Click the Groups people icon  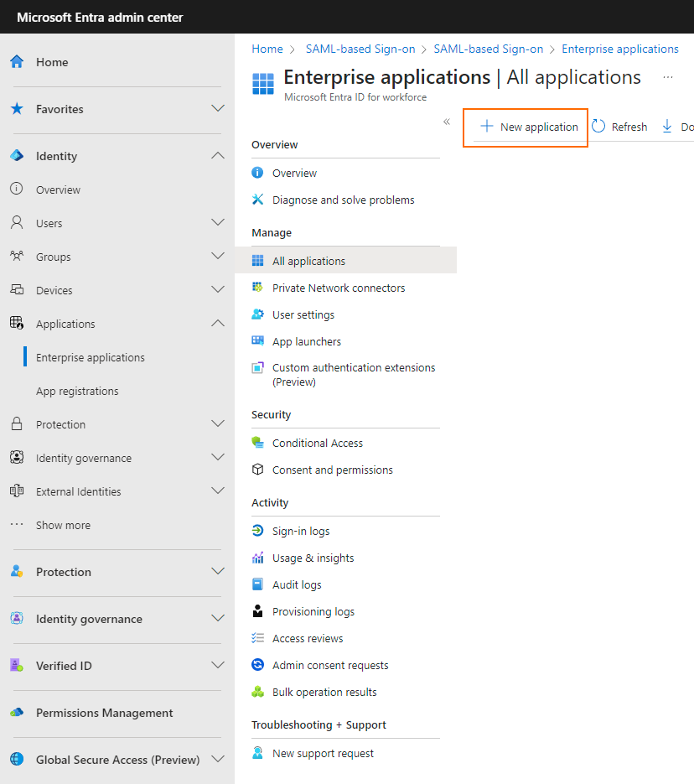tap(17, 256)
